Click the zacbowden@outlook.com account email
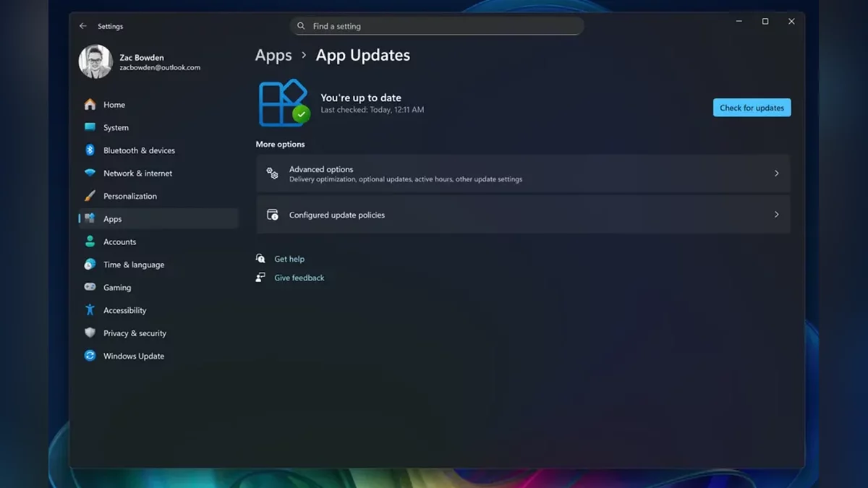The width and height of the screenshot is (868, 488). pos(160,67)
